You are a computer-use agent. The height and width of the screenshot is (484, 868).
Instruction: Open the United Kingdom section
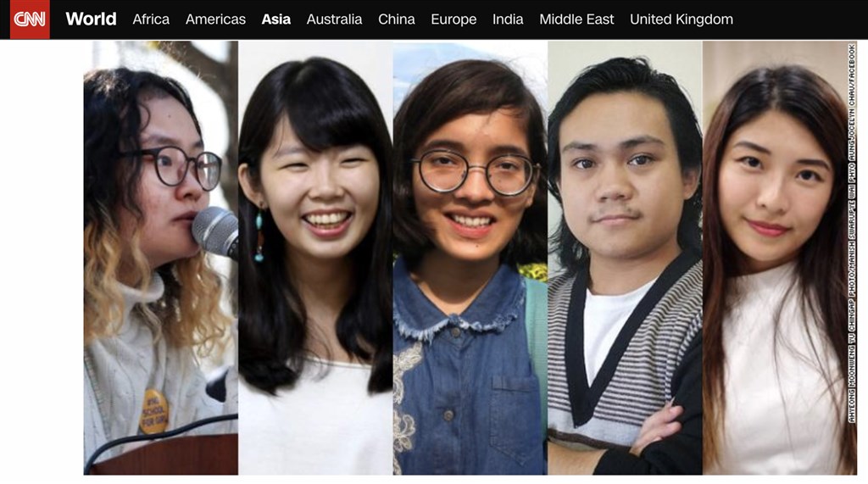[x=681, y=19]
